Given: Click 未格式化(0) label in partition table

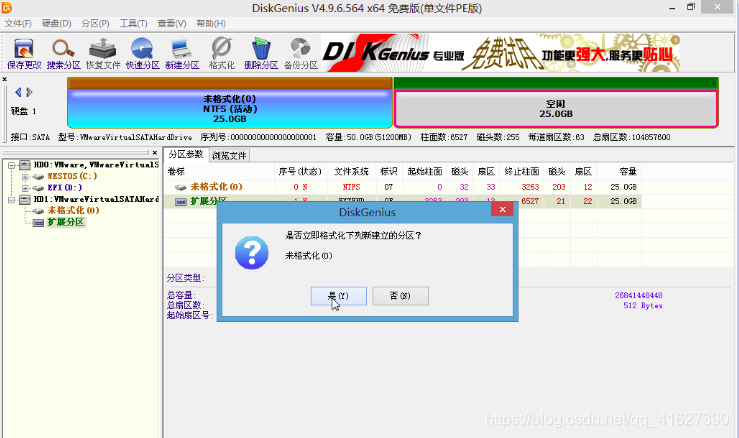Looking at the screenshot, I should [x=216, y=187].
